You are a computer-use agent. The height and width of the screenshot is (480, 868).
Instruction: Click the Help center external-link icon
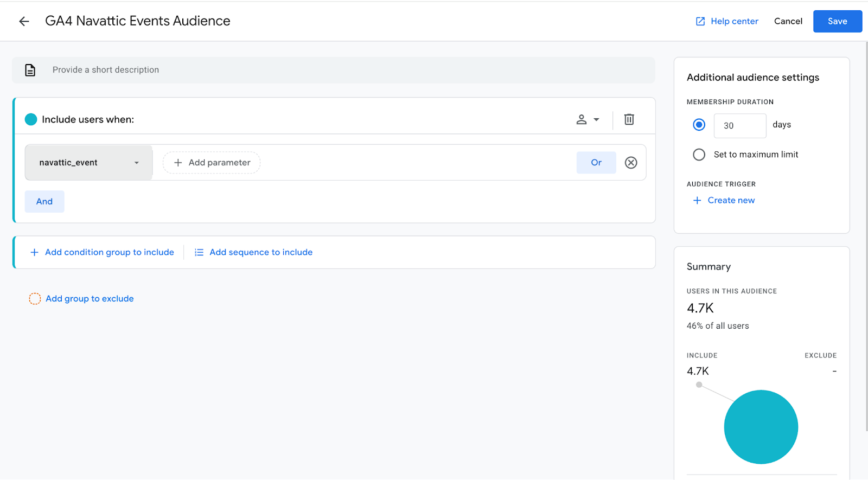[700, 21]
